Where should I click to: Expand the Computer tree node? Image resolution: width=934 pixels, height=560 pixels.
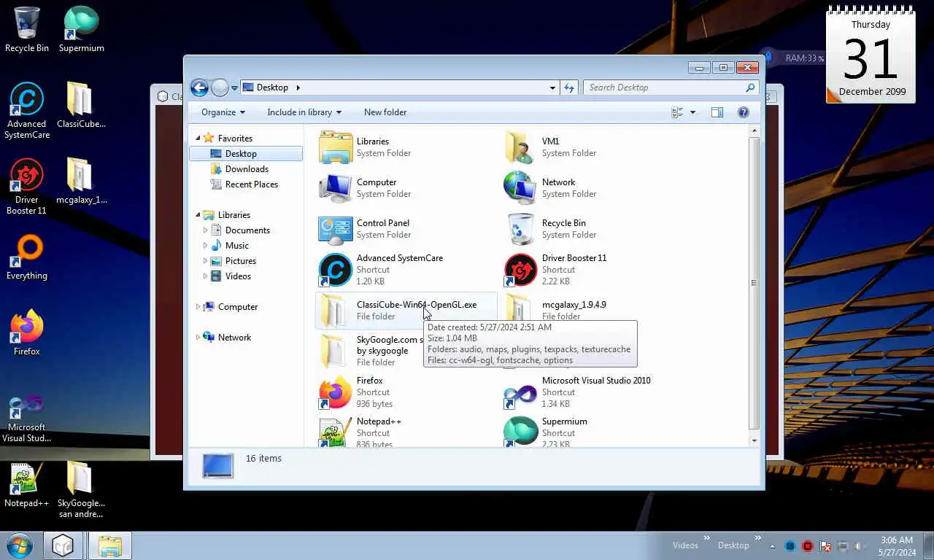(198, 307)
